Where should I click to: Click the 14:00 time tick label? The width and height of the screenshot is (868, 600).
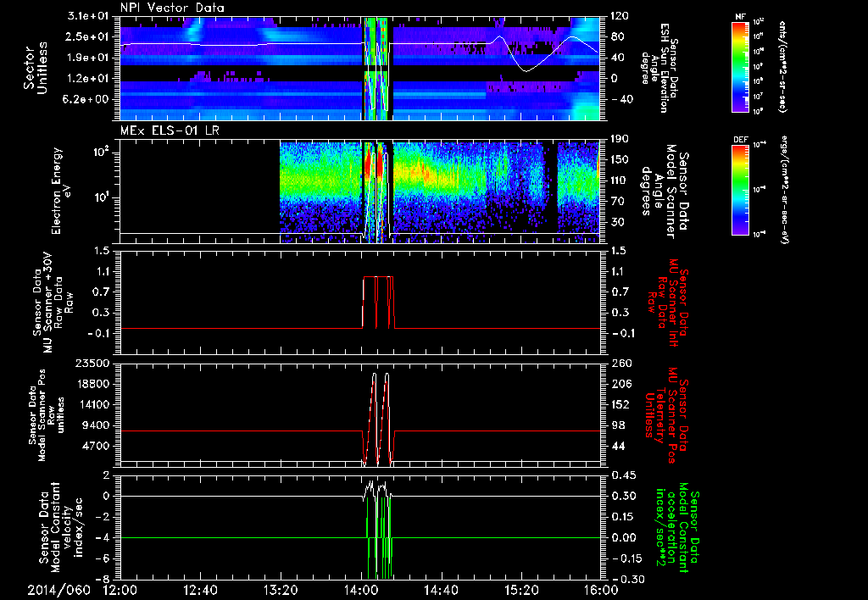(x=361, y=591)
